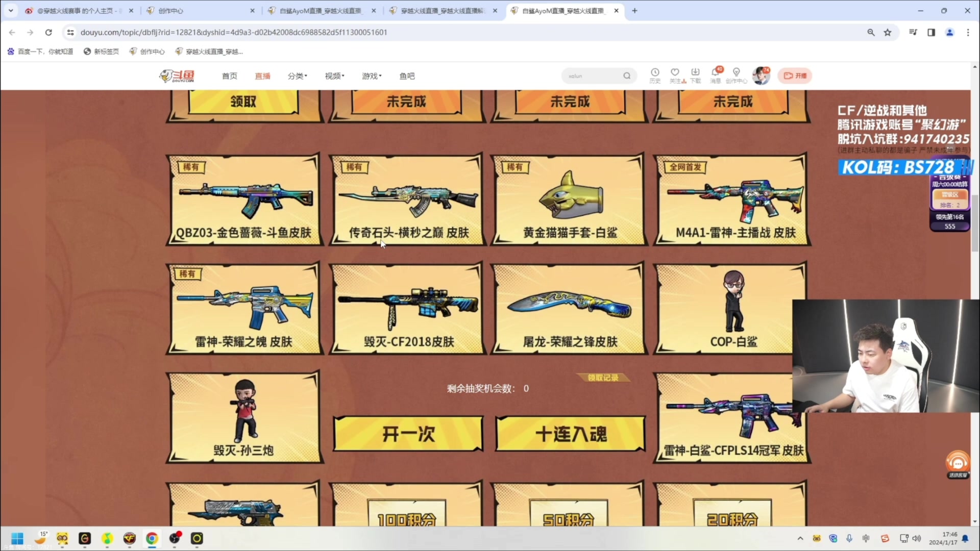The height and width of the screenshot is (551, 980).
Task: Open the 活动客服 support chat icon
Action: (958, 463)
